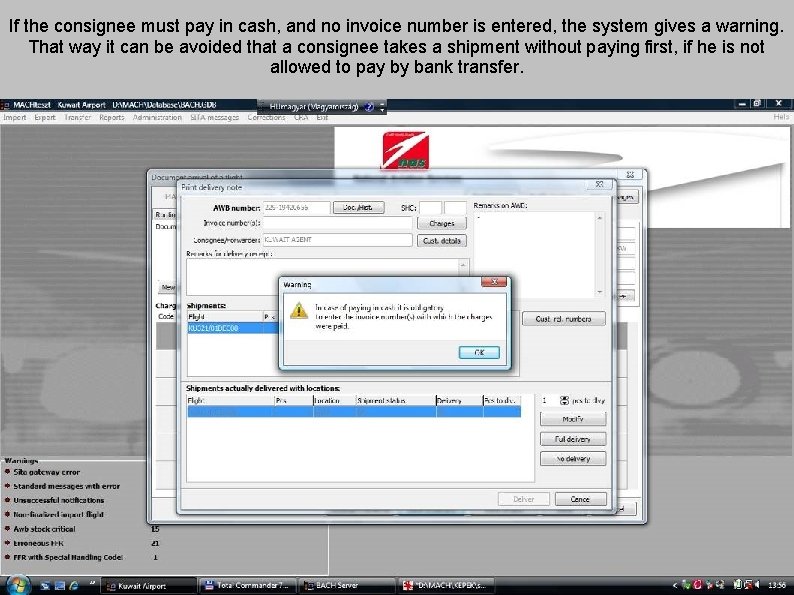Click the Charges button

tap(442, 223)
